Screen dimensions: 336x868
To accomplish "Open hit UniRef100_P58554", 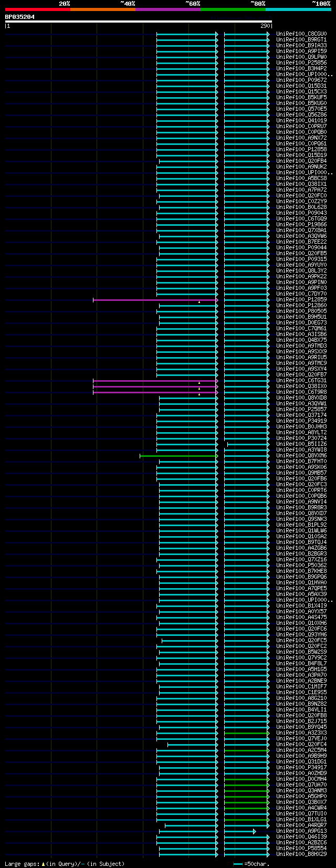I will click(x=301, y=849).
